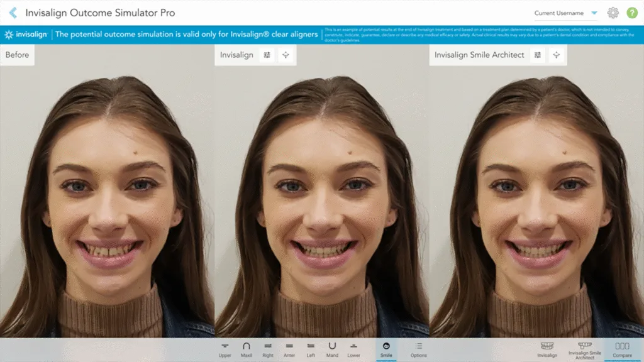The image size is (644, 362).
Task: Select the Invisalign Smile Architect panel header
Action: pyautogui.click(x=479, y=55)
